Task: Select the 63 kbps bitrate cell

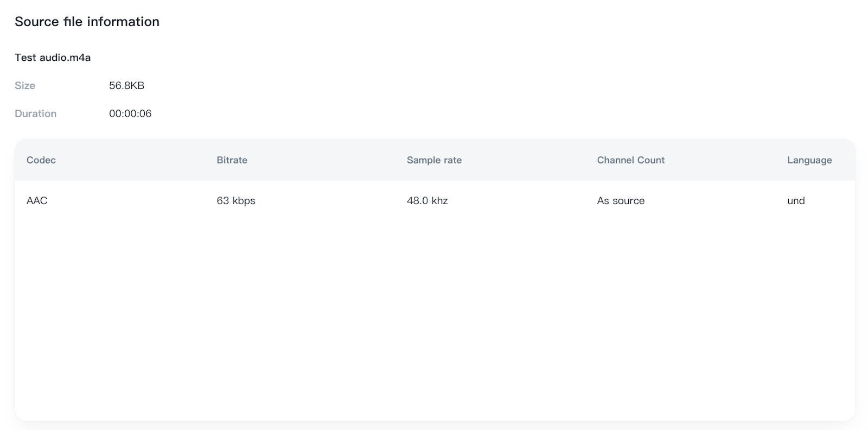Action: (x=236, y=201)
